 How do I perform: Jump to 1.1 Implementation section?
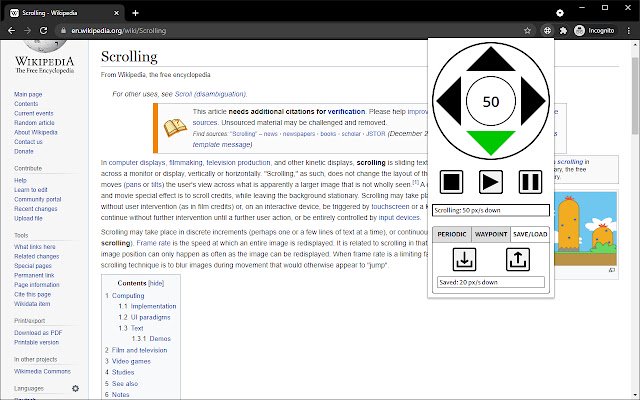147,306
